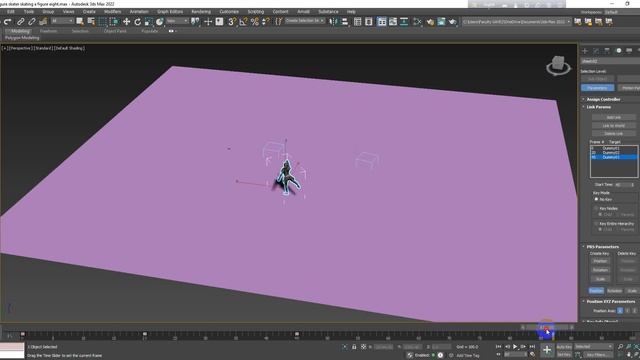Screen dimensions: 640x360
Task: Open the Selected key filter dropdown
Action: [593, 347]
